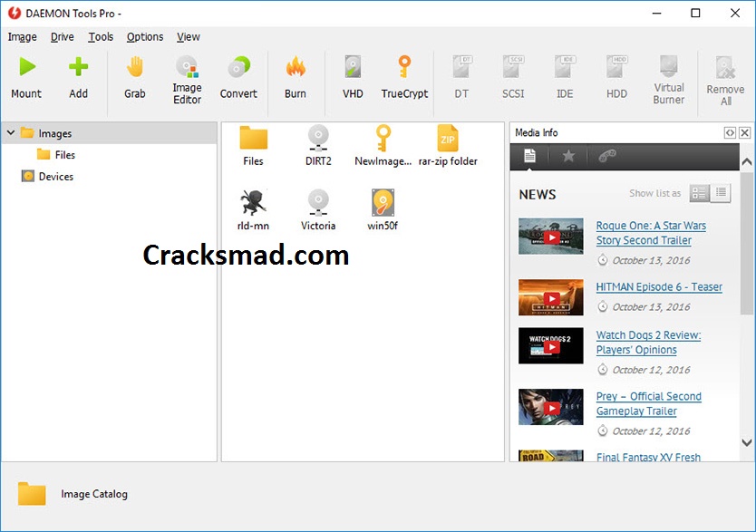The image size is (756, 532).
Task: Add an HDD virtual drive
Action: pos(616,66)
